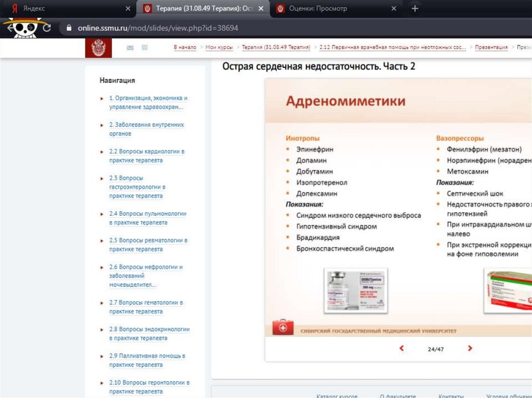The width and height of the screenshot is (532, 398).
Task: Open 2.6 Вопросы нефрологии section
Action: (146, 276)
